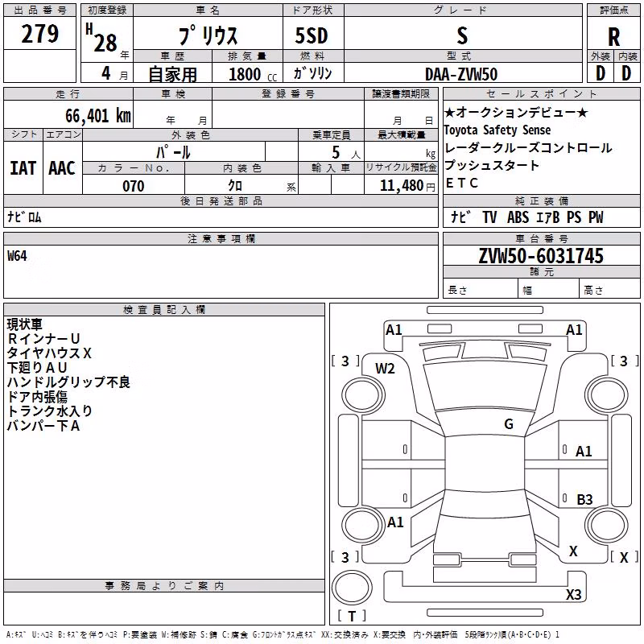Select the seating capacity 5人
This screenshot has height=644, width=644.
pos(345,153)
